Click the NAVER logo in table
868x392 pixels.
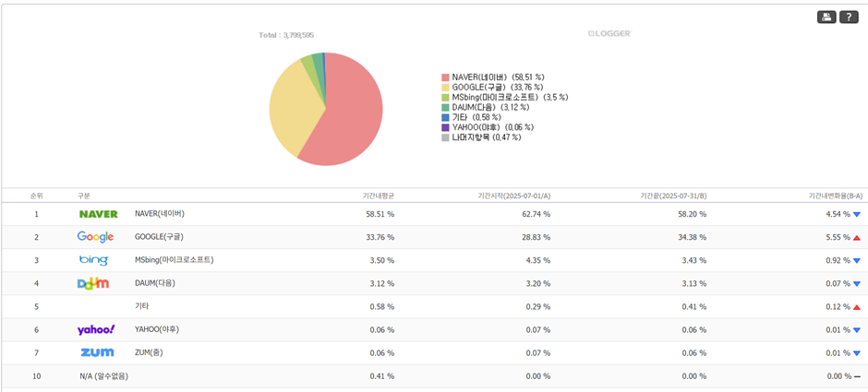[98, 214]
